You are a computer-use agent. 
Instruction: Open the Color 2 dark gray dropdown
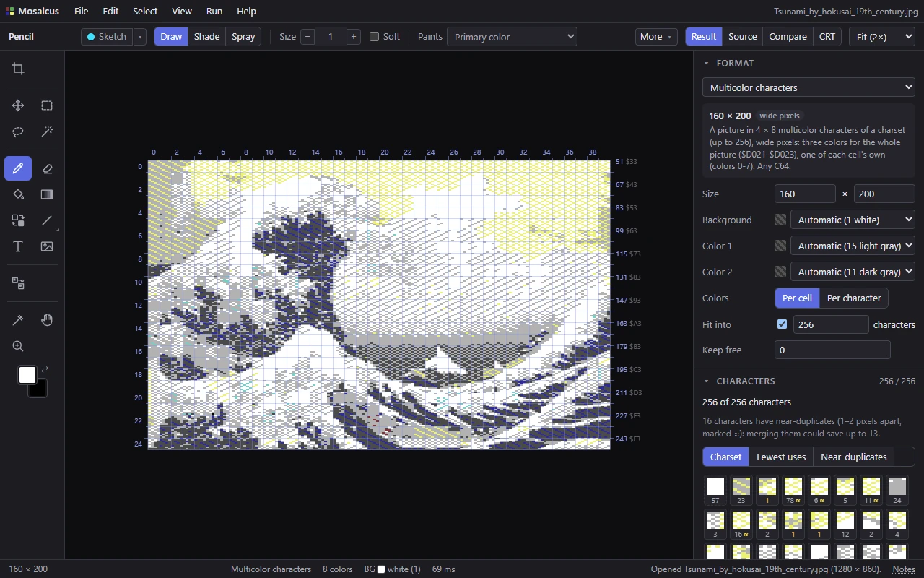click(x=853, y=272)
